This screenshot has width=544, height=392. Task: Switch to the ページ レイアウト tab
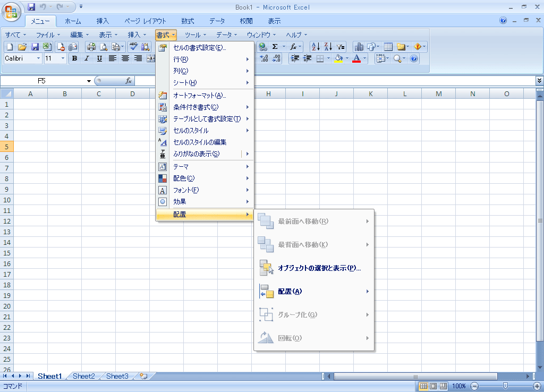146,21
